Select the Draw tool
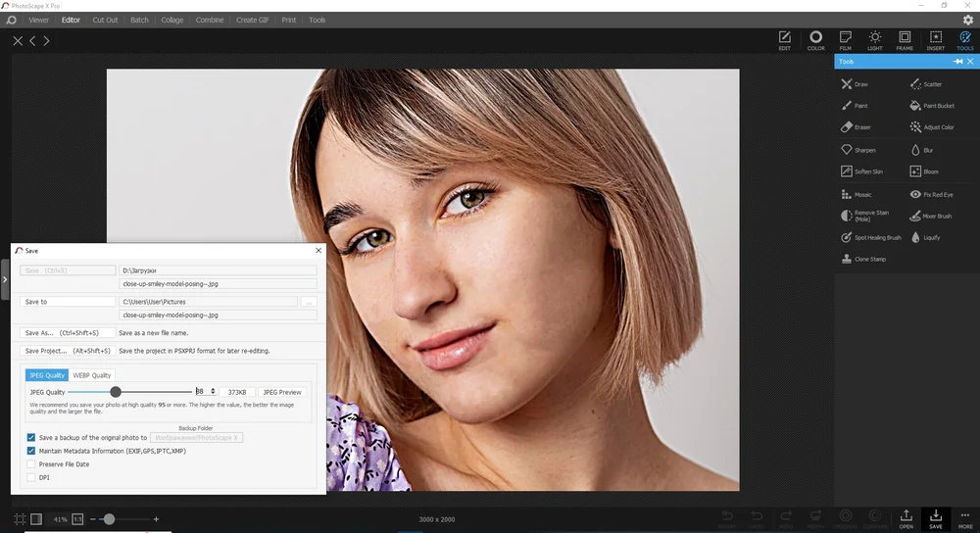The height and width of the screenshot is (533, 980). pyautogui.click(x=855, y=84)
